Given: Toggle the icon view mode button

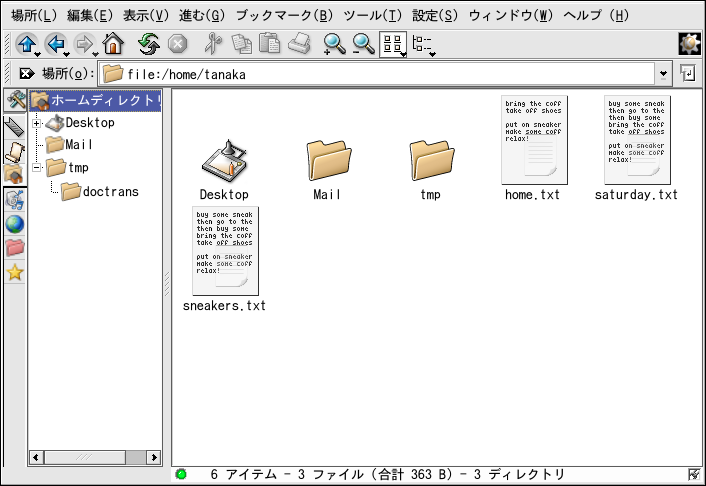Looking at the screenshot, I should coord(393,43).
